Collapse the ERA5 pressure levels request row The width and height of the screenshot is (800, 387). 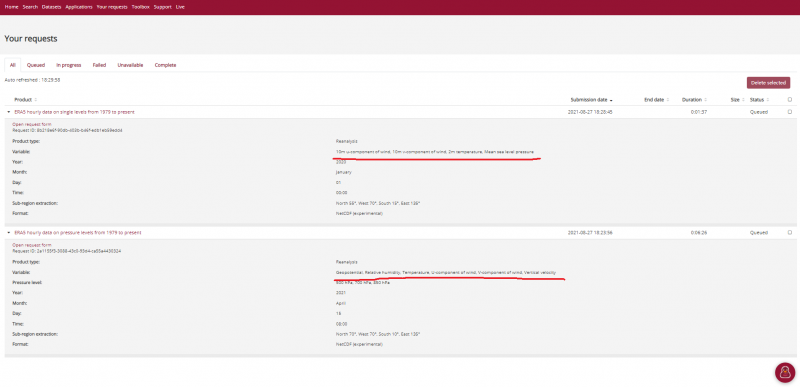coord(9,233)
